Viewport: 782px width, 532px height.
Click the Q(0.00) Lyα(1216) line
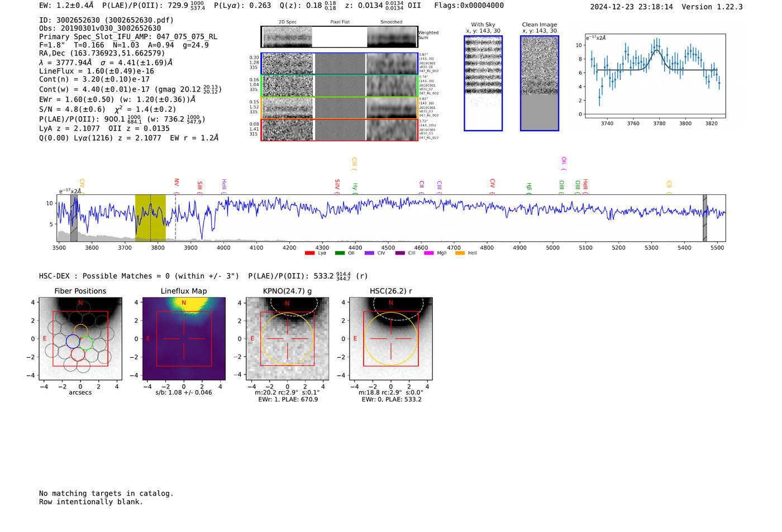coord(128,138)
